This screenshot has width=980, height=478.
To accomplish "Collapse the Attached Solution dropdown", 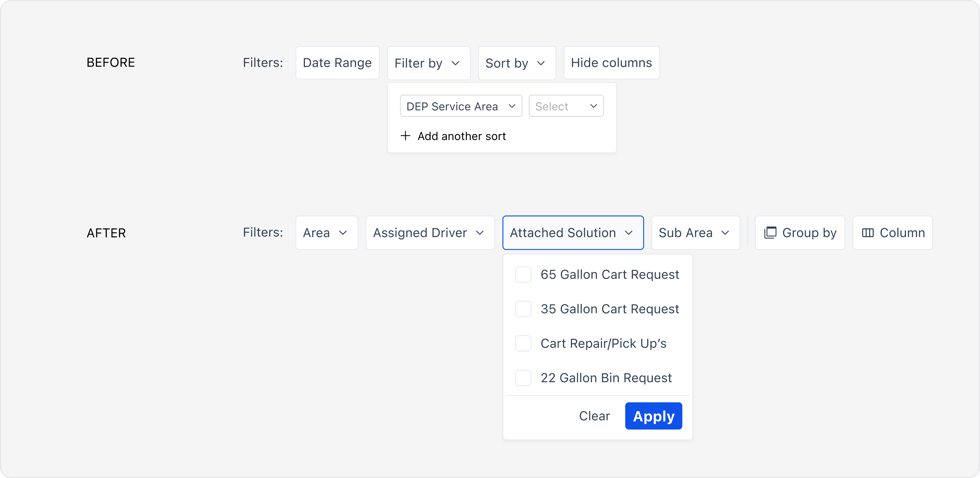I will (x=573, y=232).
